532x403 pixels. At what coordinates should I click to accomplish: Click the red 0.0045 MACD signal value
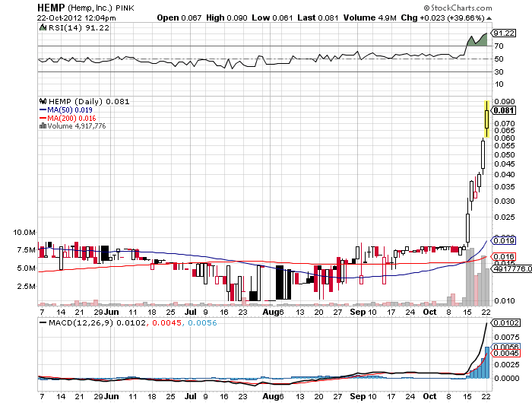coord(166,322)
